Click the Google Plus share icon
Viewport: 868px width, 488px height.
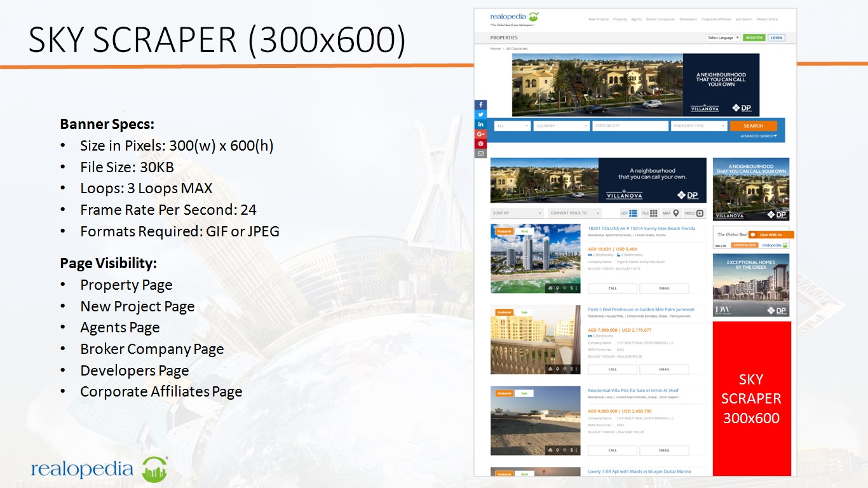(480, 134)
